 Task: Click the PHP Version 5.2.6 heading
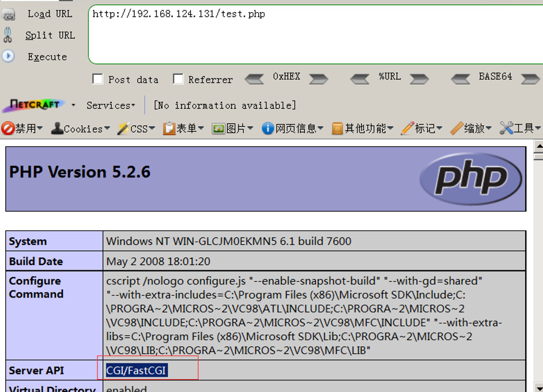pyautogui.click(x=80, y=172)
